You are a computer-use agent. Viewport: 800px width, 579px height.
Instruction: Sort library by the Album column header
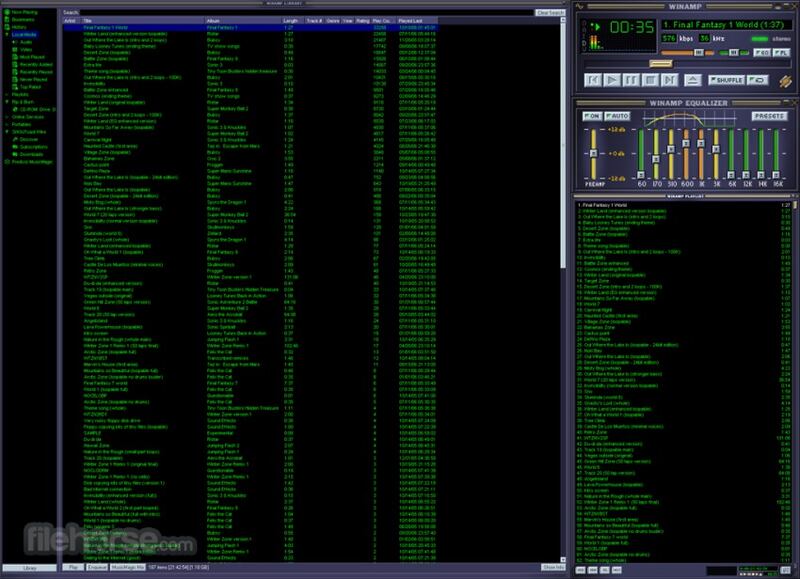(x=213, y=20)
